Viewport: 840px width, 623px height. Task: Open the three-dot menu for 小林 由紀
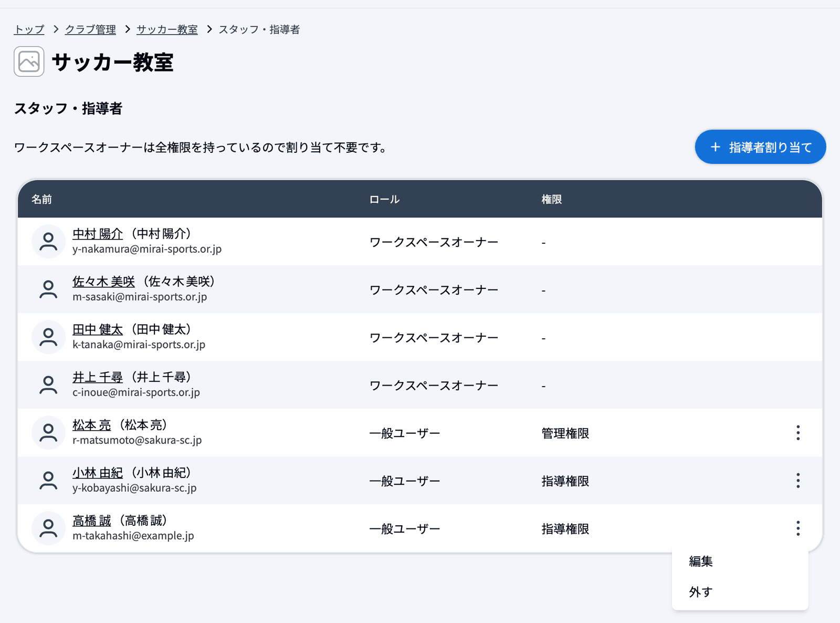pos(798,481)
